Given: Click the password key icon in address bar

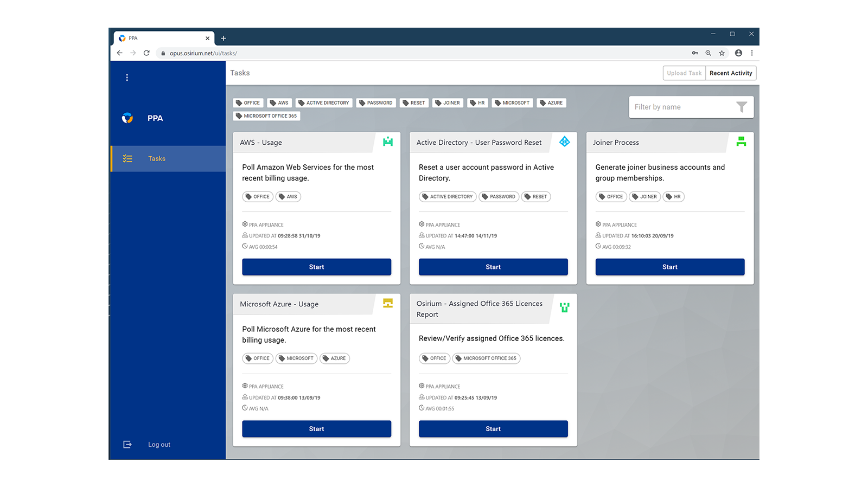Looking at the screenshot, I should [x=695, y=53].
